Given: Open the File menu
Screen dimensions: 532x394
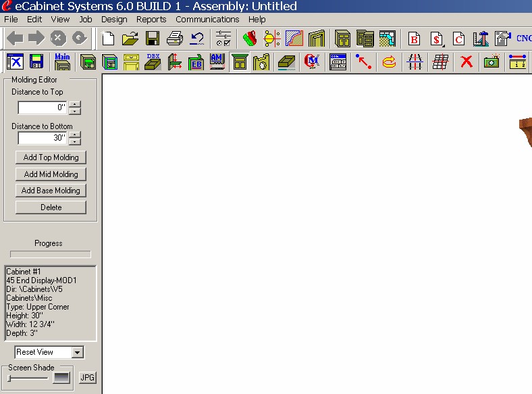Looking at the screenshot, I should pyautogui.click(x=11, y=20).
